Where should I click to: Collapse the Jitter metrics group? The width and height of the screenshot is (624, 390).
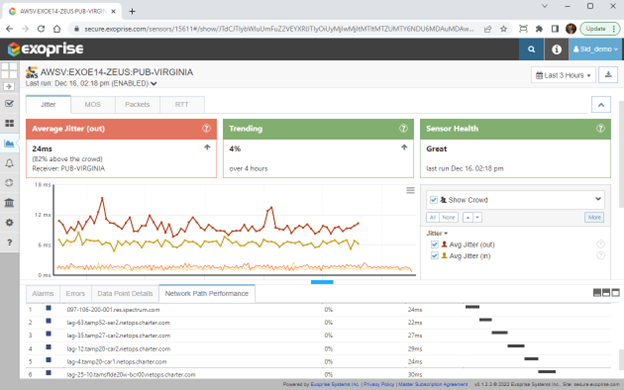[437, 233]
